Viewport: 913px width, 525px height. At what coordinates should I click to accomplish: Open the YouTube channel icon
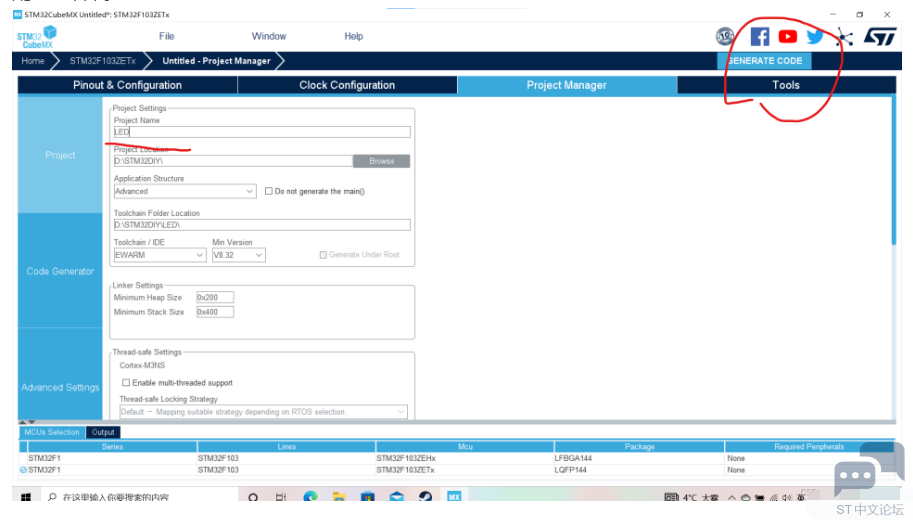click(x=787, y=37)
